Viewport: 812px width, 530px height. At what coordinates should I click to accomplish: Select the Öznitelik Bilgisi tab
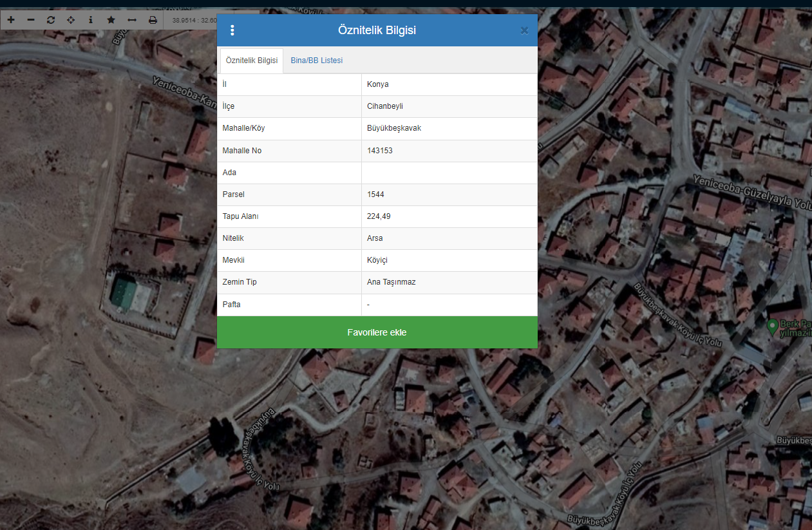point(252,61)
